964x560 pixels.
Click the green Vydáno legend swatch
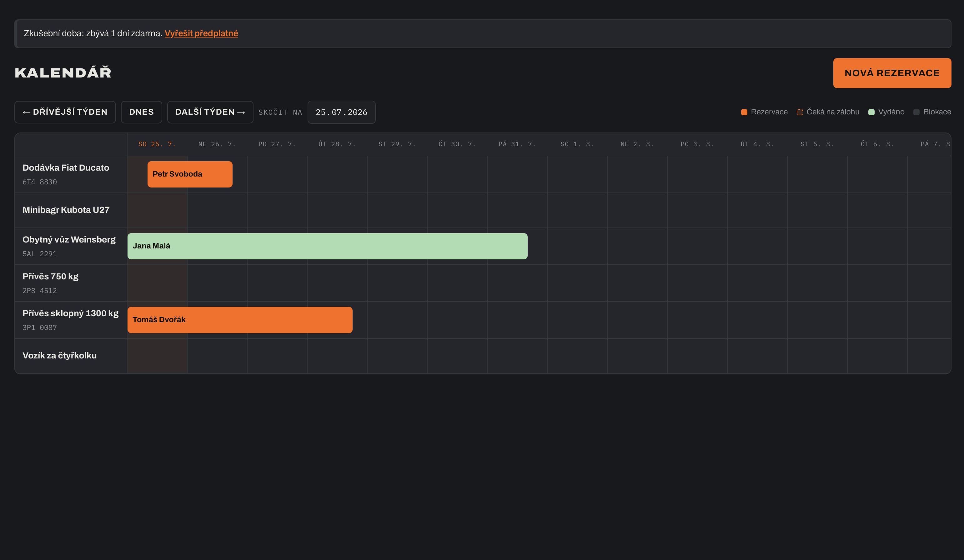point(871,112)
